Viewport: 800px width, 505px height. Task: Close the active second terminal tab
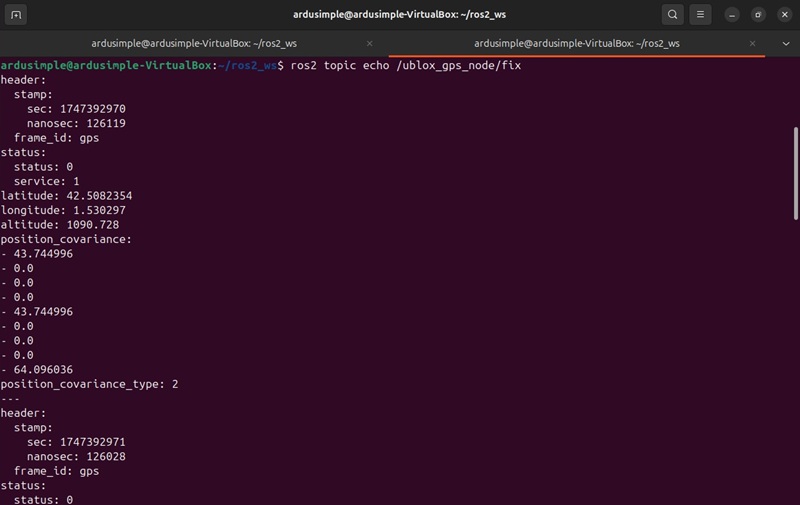point(753,44)
